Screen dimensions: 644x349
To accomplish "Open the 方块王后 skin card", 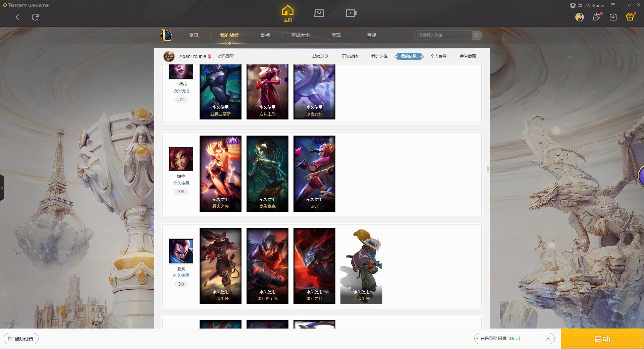I will (x=267, y=92).
